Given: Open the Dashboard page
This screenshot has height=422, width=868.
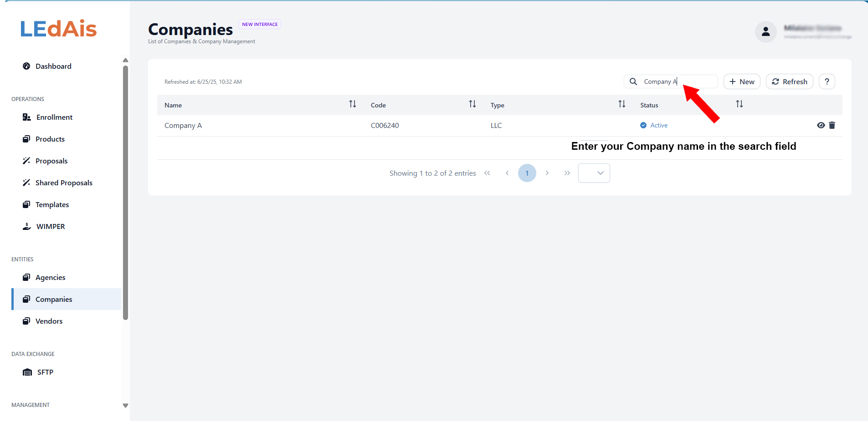Looking at the screenshot, I should pyautogui.click(x=53, y=66).
